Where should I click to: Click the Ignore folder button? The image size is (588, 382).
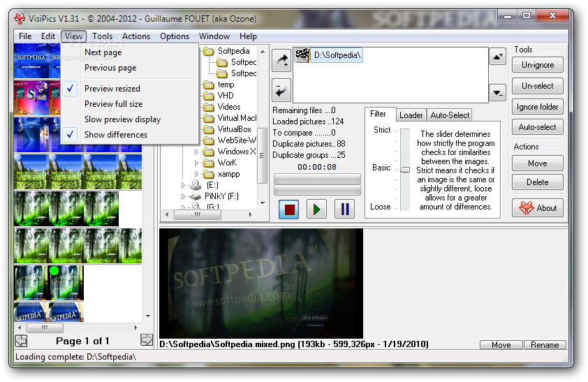(x=538, y=107)
